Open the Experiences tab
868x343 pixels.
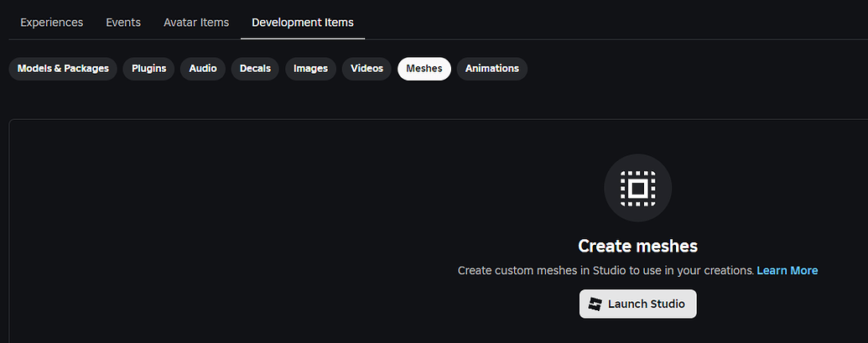click(x=51, y=23)
